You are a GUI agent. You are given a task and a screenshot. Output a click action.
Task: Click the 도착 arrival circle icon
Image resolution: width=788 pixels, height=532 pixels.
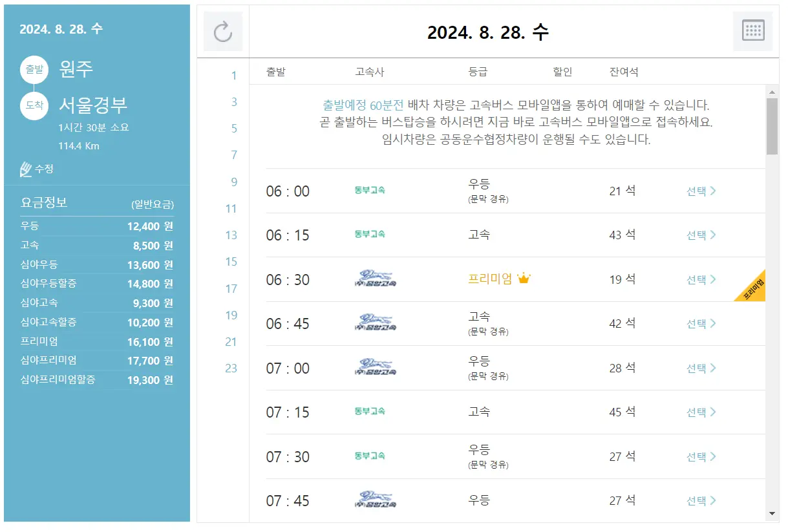(x=34, y=105)
